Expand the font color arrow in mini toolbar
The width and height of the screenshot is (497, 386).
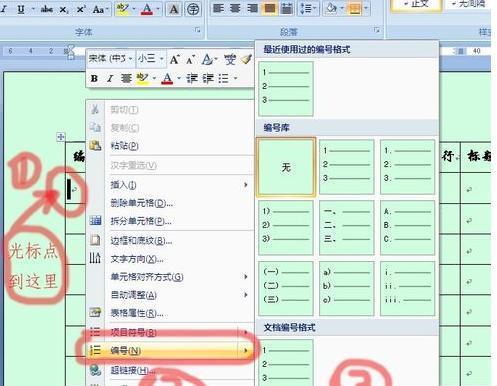tap(179, 79)
